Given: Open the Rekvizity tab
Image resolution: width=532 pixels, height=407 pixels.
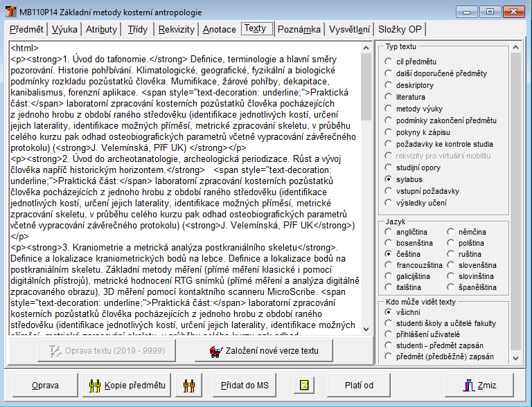Looking at the screenshot, I should (176, 29).
